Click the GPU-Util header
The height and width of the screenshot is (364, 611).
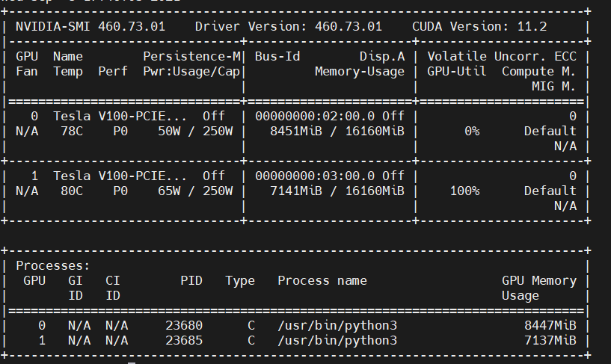pyautogui.click(x=457, y=72)
